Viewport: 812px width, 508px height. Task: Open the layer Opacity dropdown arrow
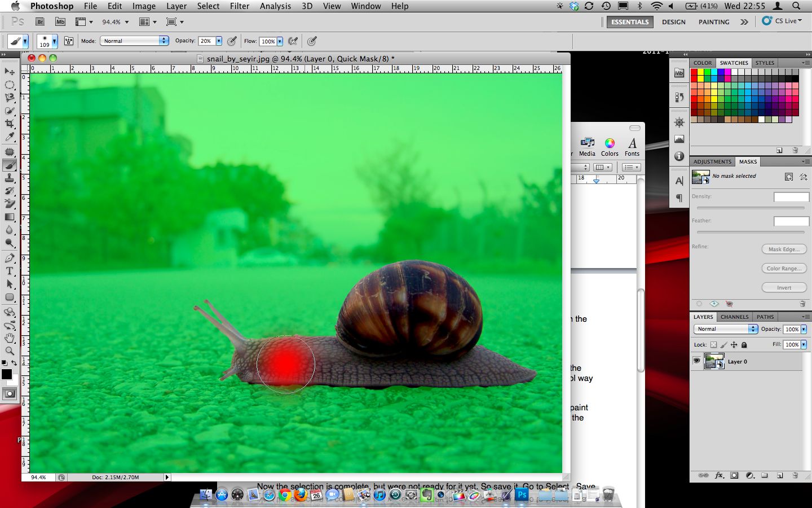pos(804,329)
